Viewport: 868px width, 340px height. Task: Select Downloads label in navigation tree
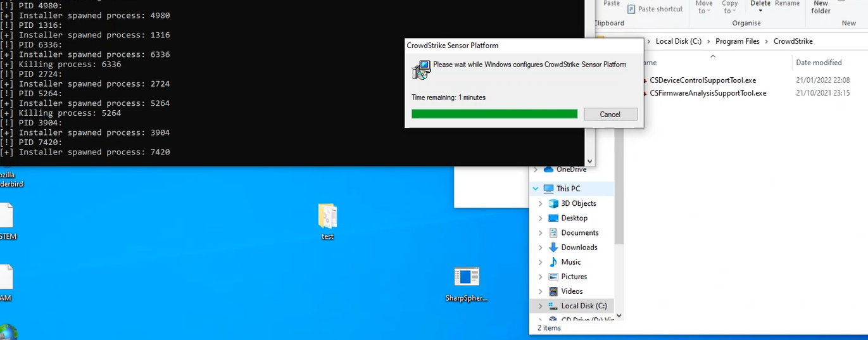pyautogui.click(x=579, y=247)
